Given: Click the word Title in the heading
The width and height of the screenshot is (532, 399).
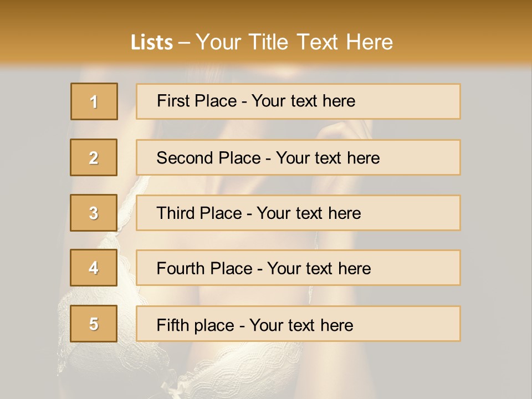Looking at the screenshot, I should tap(268, 42).
